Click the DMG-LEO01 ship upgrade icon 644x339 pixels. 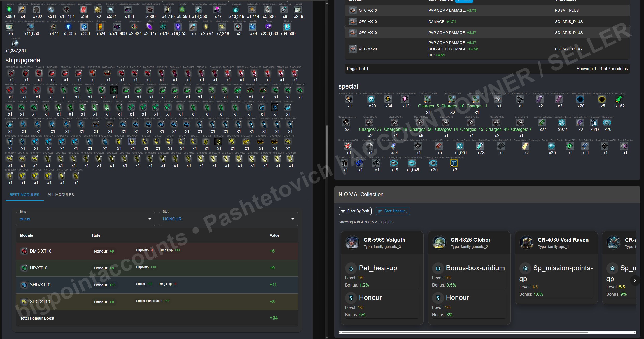11,73
